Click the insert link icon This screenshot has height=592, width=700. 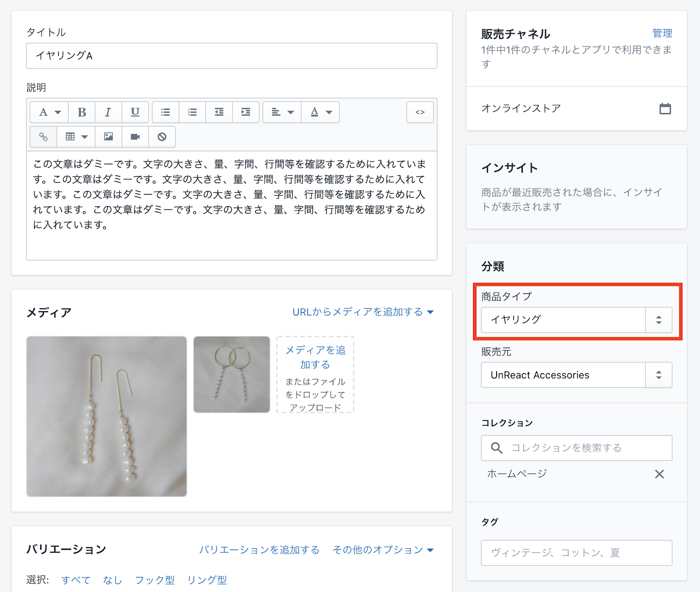coord(43,137)
